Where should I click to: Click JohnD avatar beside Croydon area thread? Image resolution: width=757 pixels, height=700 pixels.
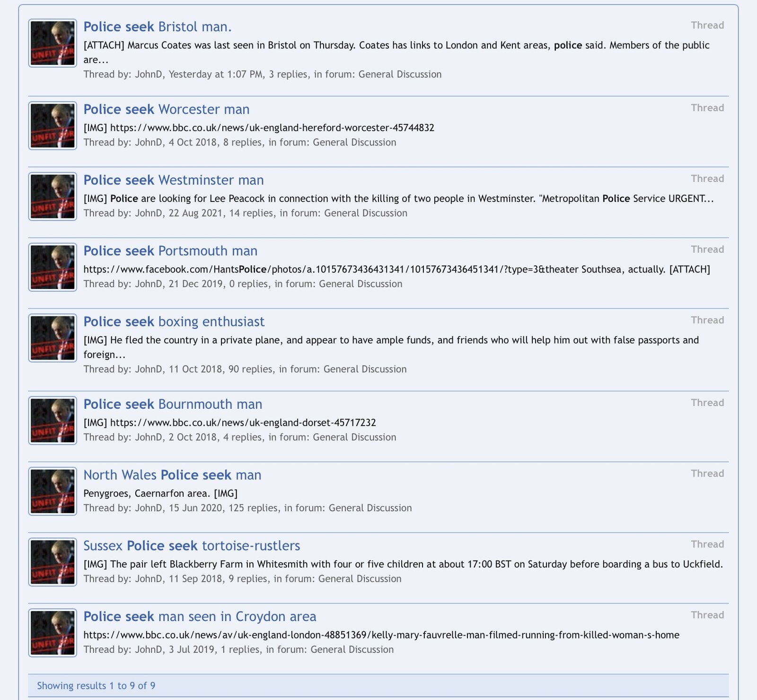[x=53, y=633]
